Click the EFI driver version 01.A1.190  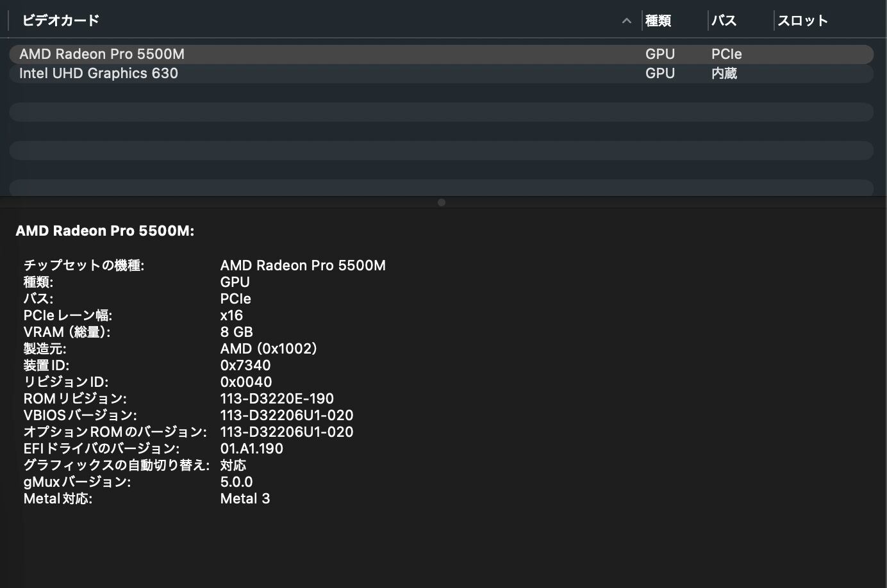251,448
